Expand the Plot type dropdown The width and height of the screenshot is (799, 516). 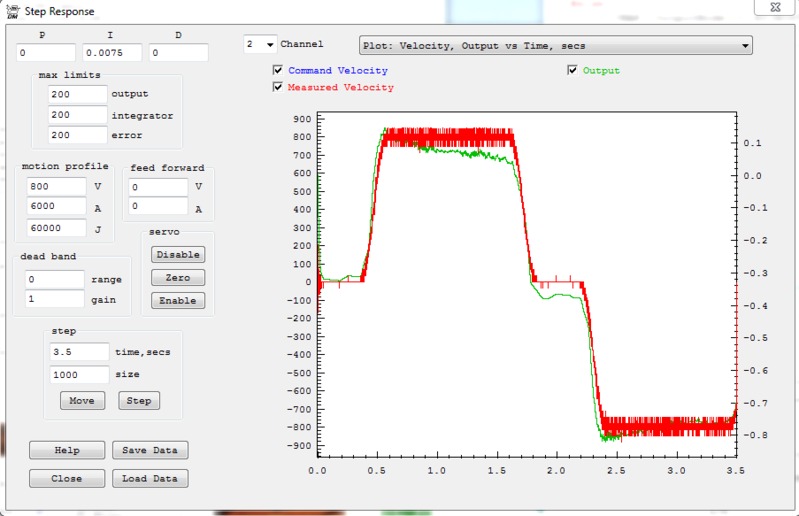pos(745,45)
